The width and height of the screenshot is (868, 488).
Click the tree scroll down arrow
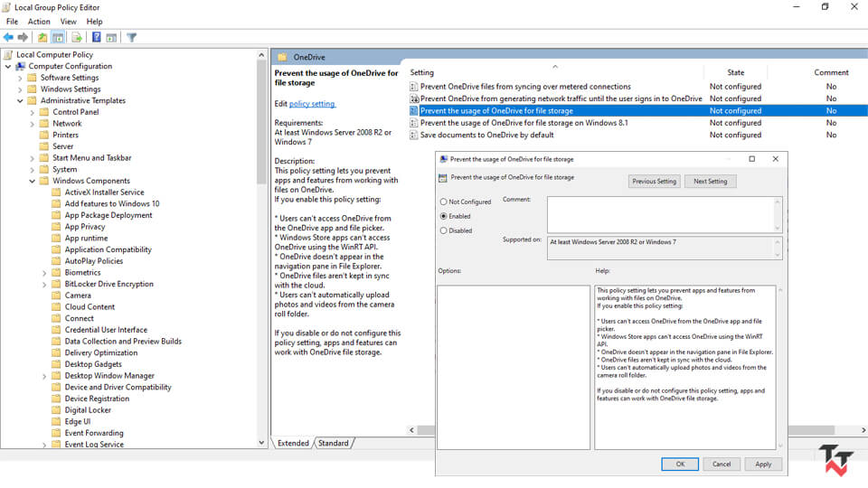(x=261, y=443)
